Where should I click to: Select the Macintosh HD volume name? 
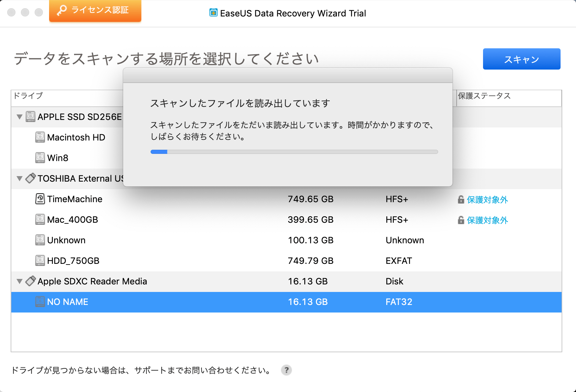point(76,137)
